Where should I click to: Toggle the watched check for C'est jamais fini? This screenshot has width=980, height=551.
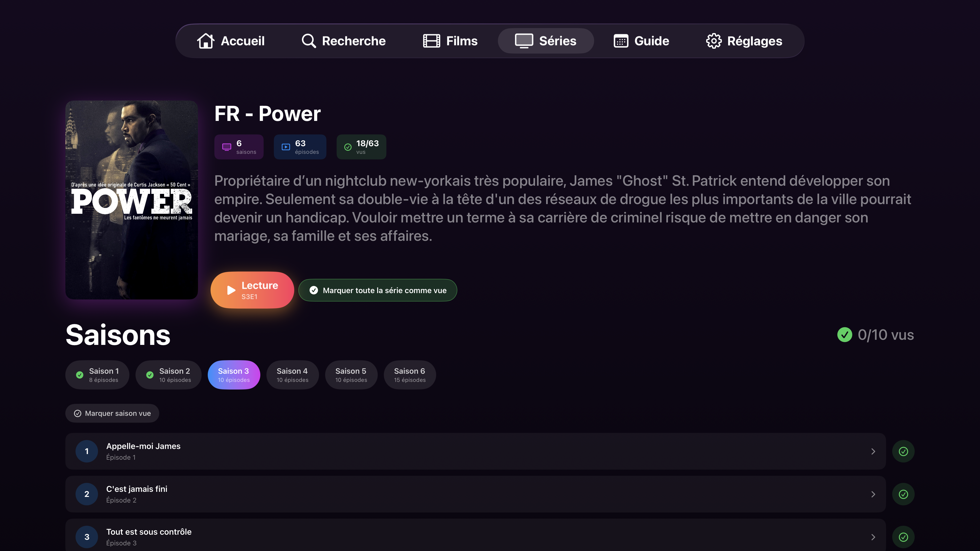click(x=903, y=494)
